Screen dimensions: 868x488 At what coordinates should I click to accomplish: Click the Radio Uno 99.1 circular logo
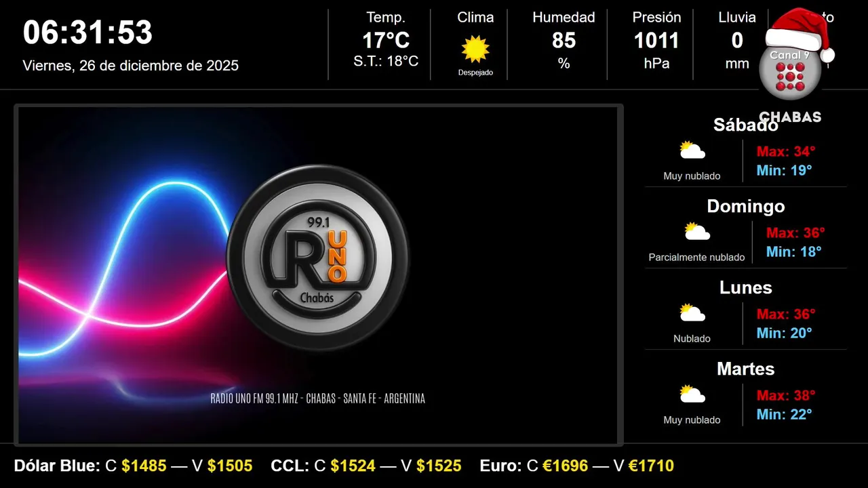point(317,258)
